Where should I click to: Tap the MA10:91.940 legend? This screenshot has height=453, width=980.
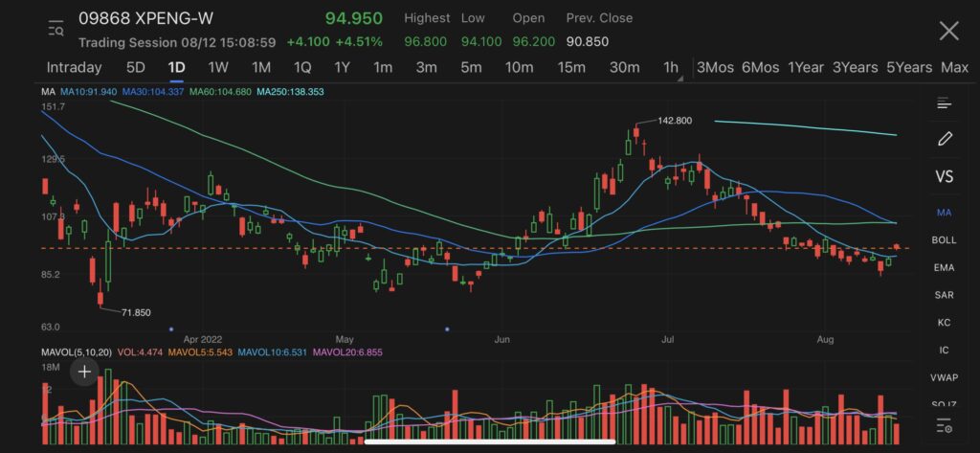[x=88, y=92]
